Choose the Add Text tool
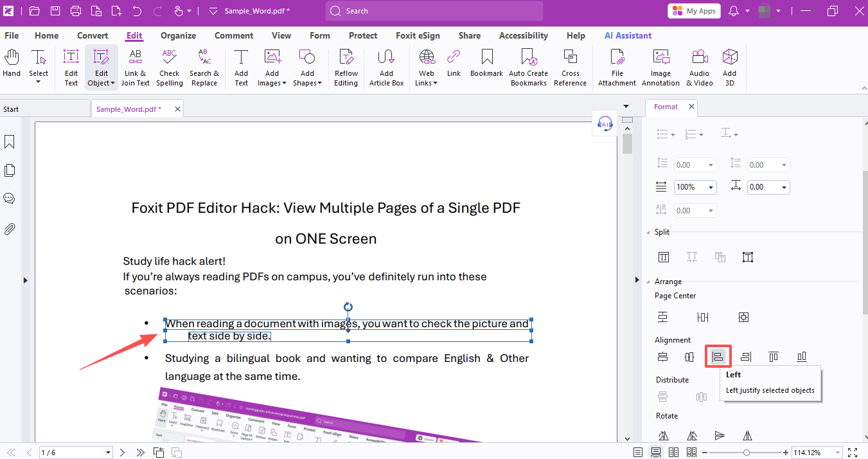868x459 pixels. (242, 67)
